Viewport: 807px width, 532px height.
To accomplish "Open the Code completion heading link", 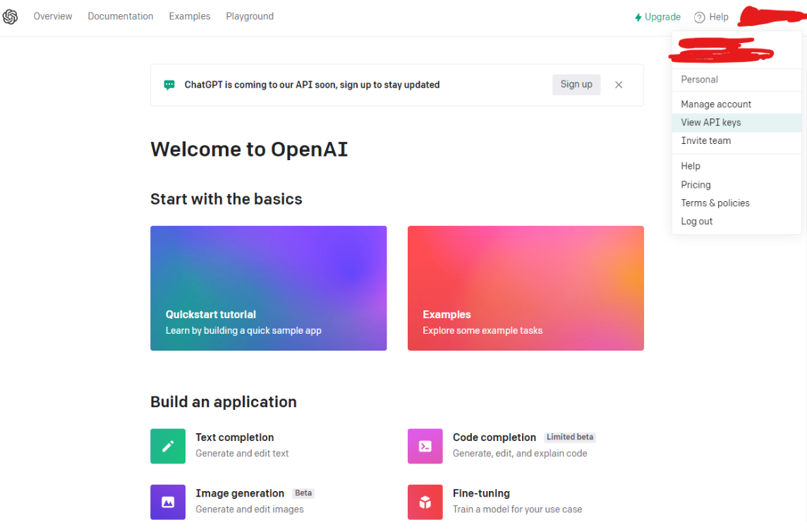I will pos(494,437).
